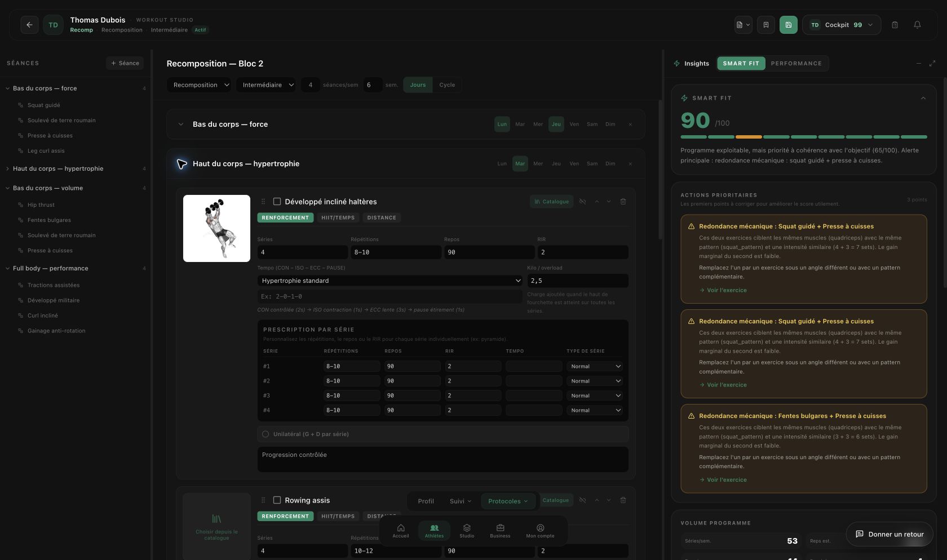Save the program with the green disk icon
Viewport: 947px width, 560px height.
(788, 25)
